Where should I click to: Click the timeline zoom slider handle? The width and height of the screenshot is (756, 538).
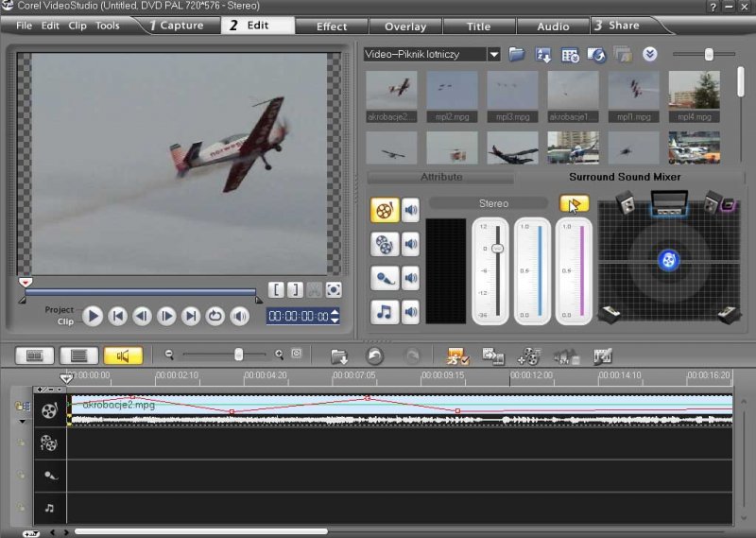click(238, 355)
